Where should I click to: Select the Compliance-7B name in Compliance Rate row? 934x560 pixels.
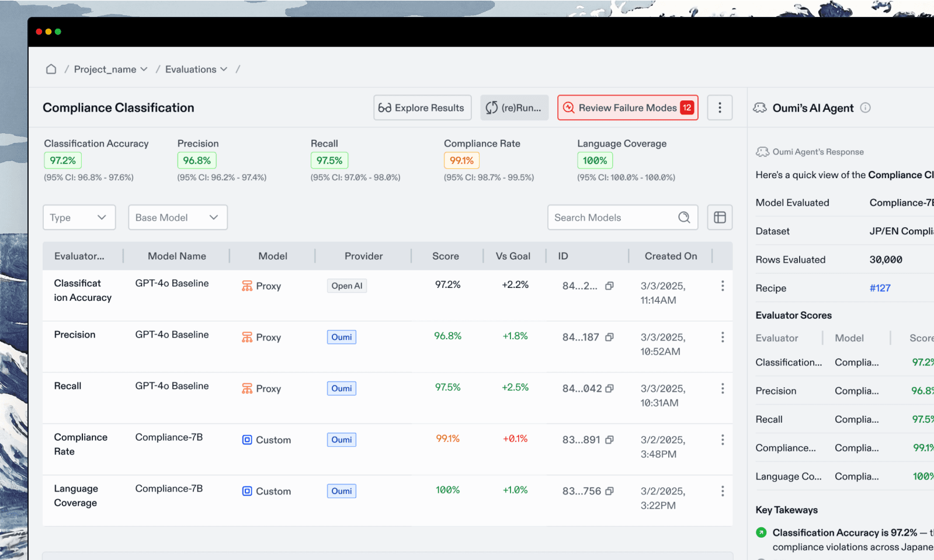click(169, 437)
